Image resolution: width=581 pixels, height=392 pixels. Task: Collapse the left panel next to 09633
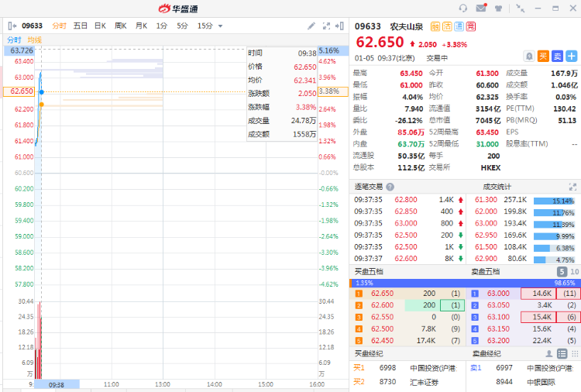tap(12, 26)
